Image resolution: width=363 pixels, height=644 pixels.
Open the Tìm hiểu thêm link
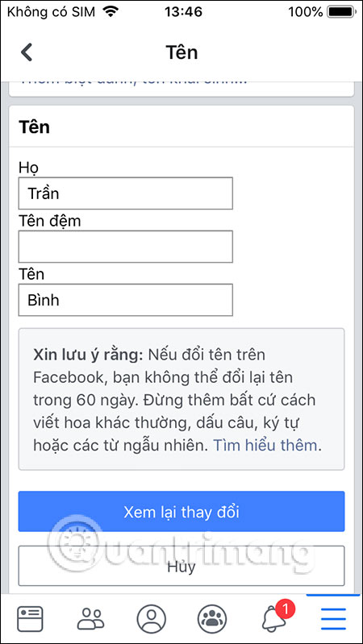pos(265,445)
